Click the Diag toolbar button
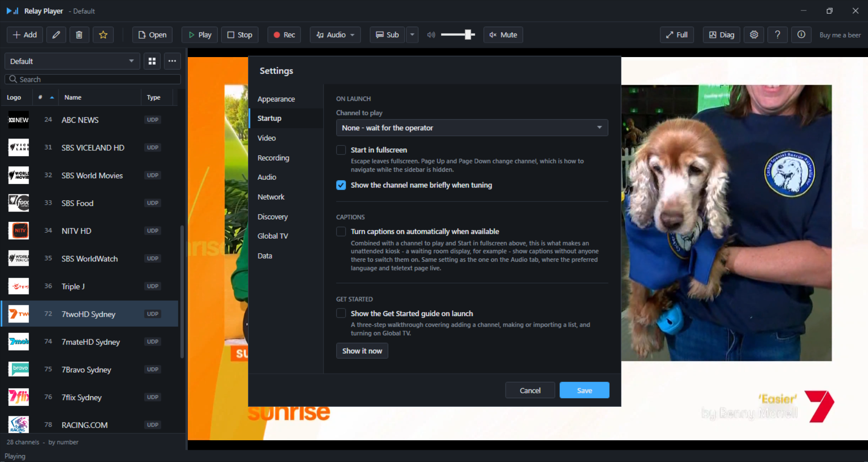 (x=721, y=35)
